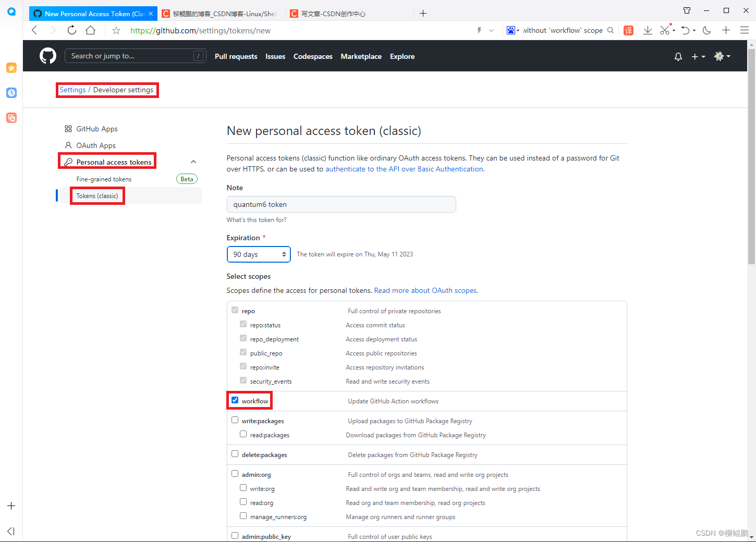Uncheck the workflow scope
This screenshot has width=756, height=542.
pos(235,400)
